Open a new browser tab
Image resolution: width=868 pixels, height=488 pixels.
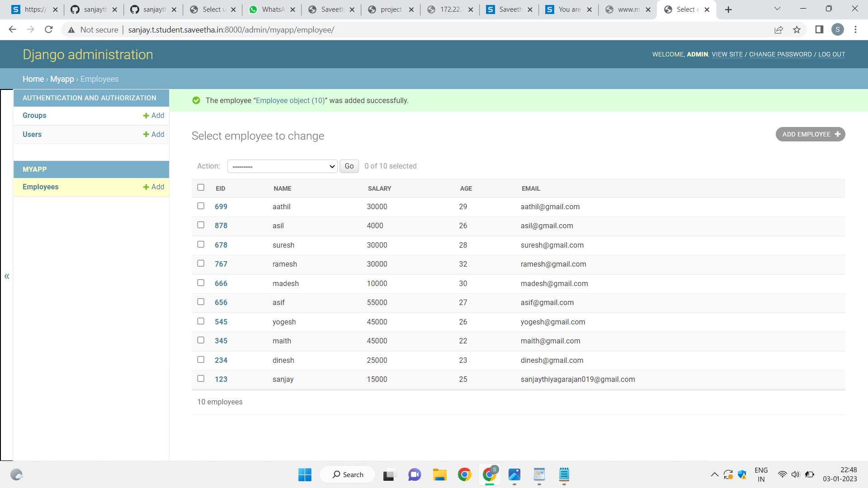pyautogui.click(x=728, y=9)
